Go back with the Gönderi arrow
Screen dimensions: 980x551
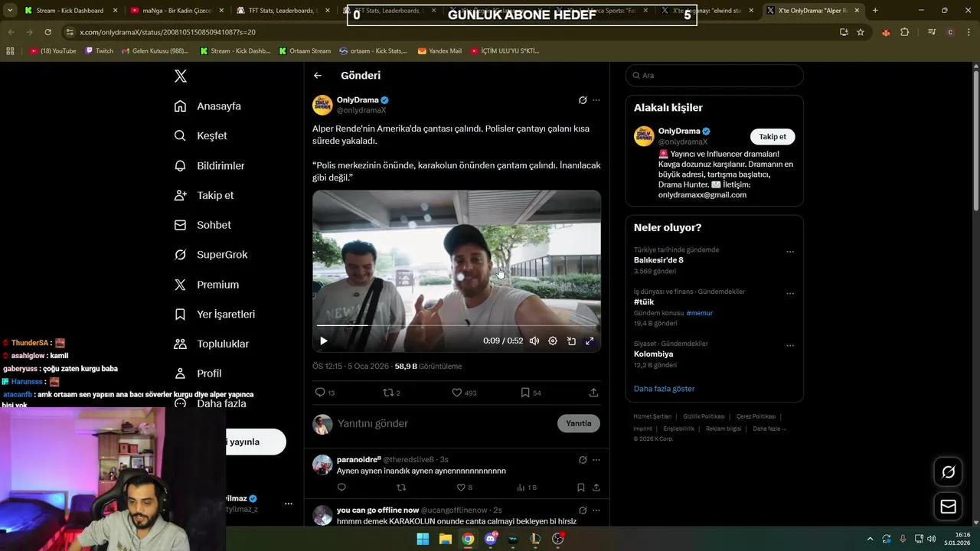pyautogui.click(x=318, y=76)
